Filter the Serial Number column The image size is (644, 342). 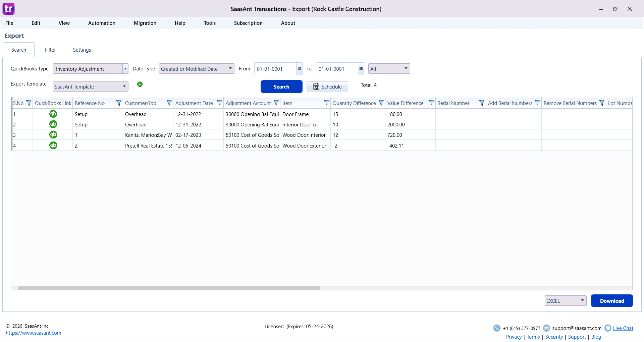click(482, 103)
